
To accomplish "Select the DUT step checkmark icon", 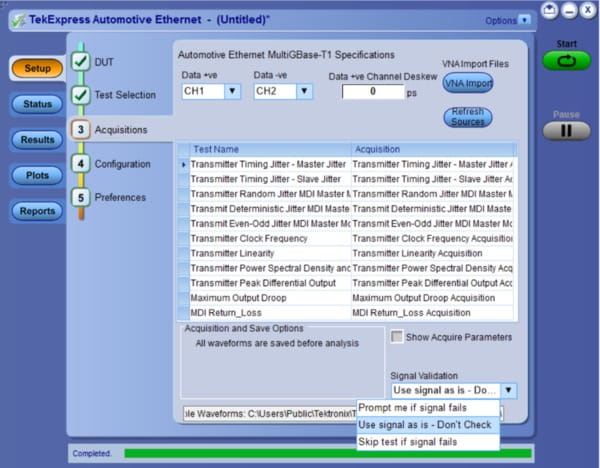I will pyautogui.click(x=81, y=62).
